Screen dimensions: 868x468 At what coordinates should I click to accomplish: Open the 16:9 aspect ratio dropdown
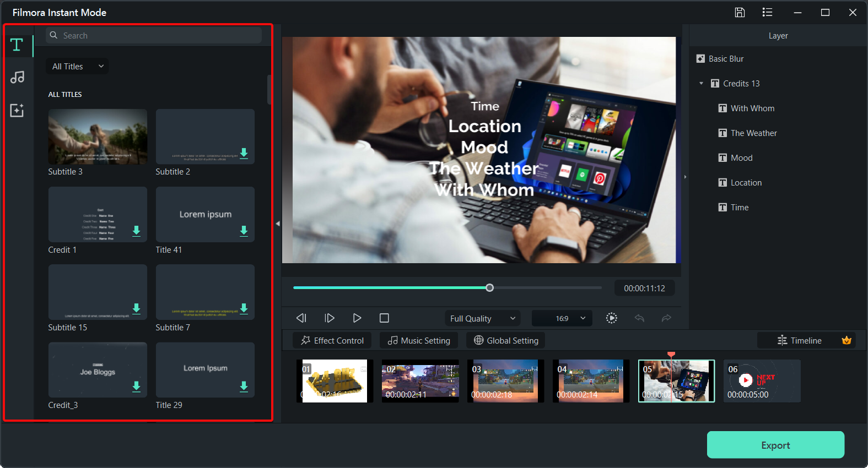(562, 318)
